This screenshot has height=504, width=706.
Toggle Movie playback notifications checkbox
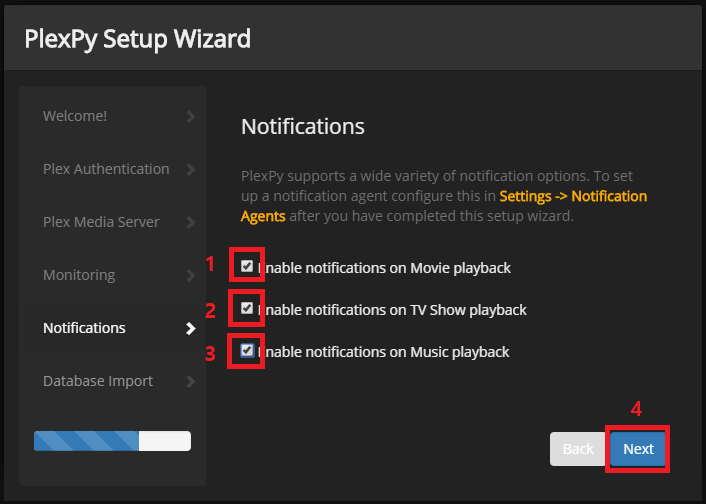247,266
